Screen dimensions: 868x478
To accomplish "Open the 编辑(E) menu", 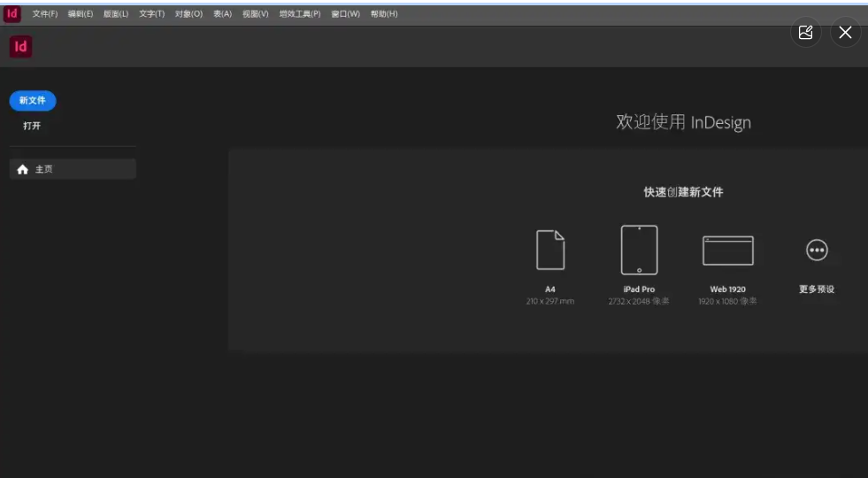I will (x=81, y=14).
